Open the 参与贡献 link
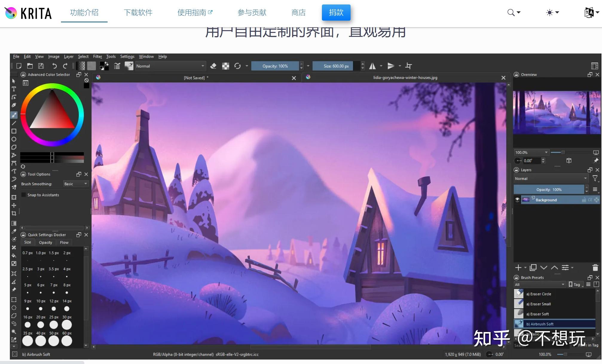 point(252,13)
